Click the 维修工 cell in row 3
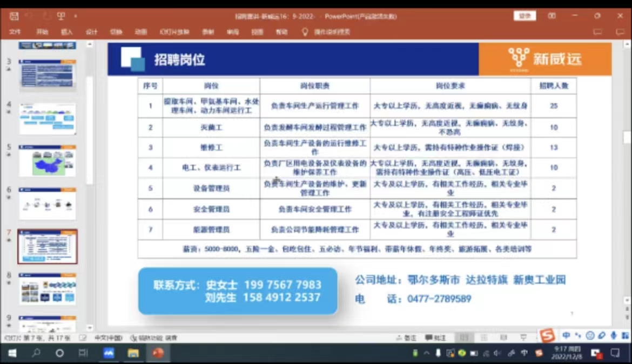The height and width of the screenshot is (364, 632). point(211,147)
